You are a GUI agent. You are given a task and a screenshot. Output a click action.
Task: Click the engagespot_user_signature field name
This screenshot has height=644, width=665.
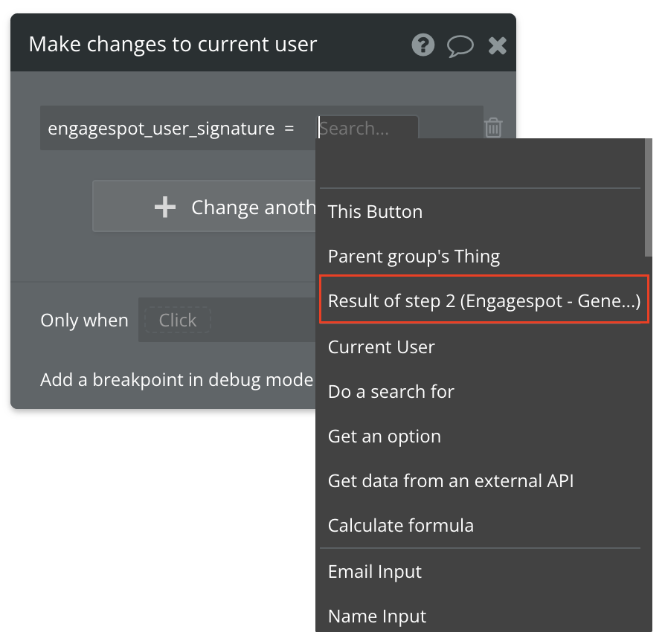point(161,128)
